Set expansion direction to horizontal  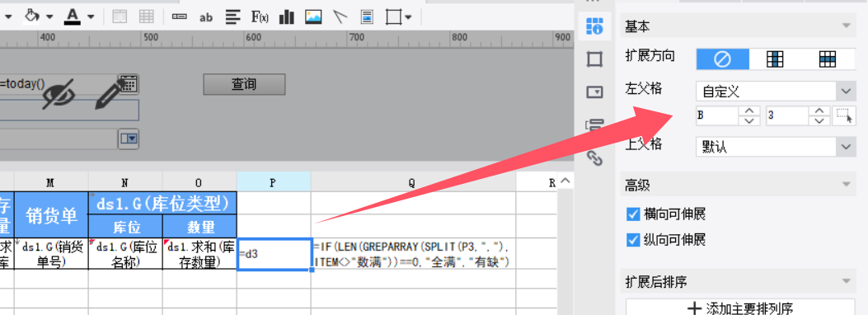point(828,59)
